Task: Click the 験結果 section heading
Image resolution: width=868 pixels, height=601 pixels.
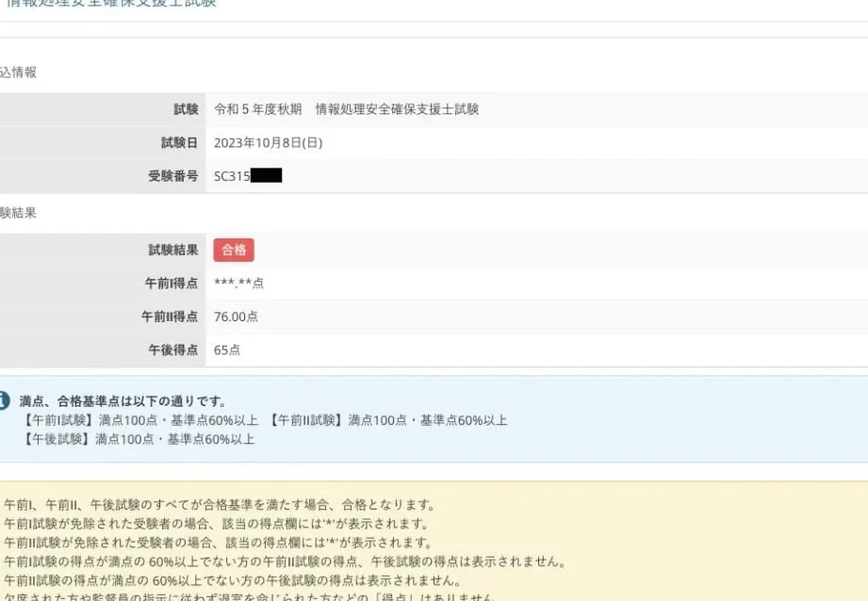Action: click(18, 213)
